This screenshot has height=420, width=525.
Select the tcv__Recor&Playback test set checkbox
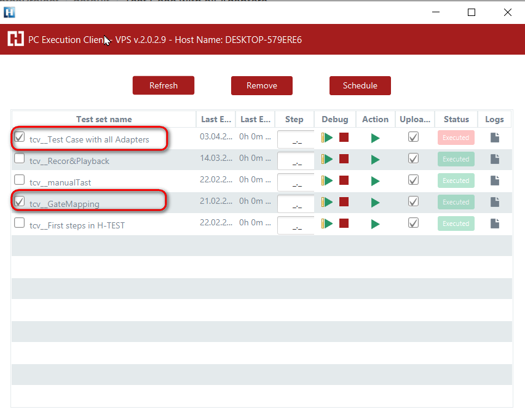pos(20,159)
